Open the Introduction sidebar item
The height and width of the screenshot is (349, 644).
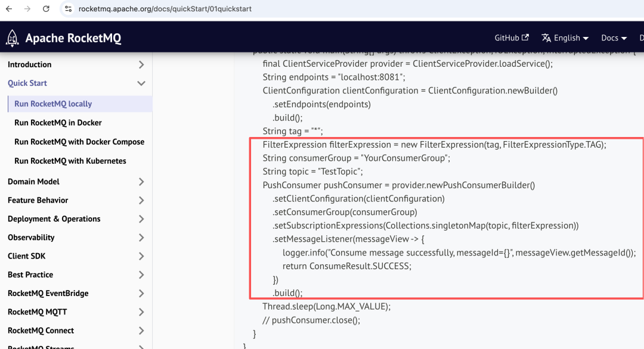click(x=30, y=64)
